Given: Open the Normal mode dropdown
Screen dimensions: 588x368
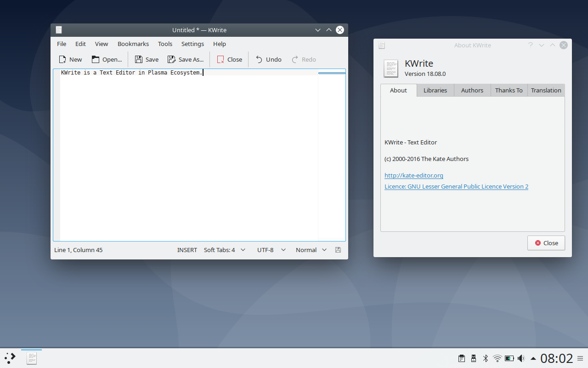Looking at the screenshot, I should point(311,250).
